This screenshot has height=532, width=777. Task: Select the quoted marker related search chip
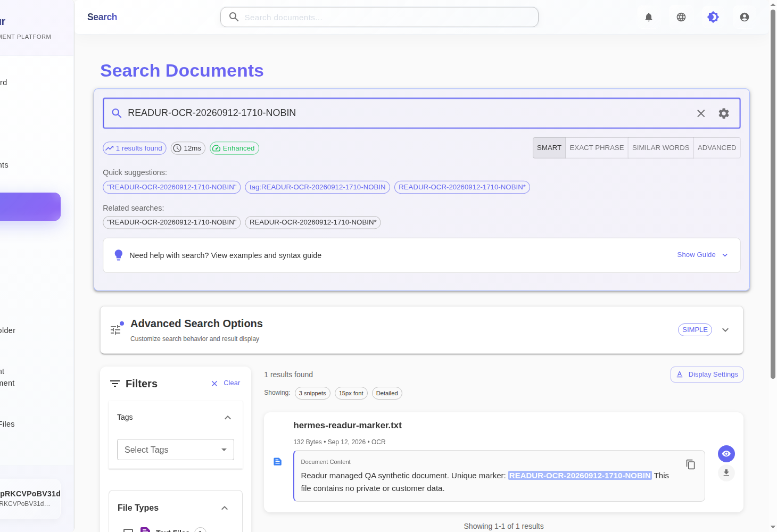172,222
